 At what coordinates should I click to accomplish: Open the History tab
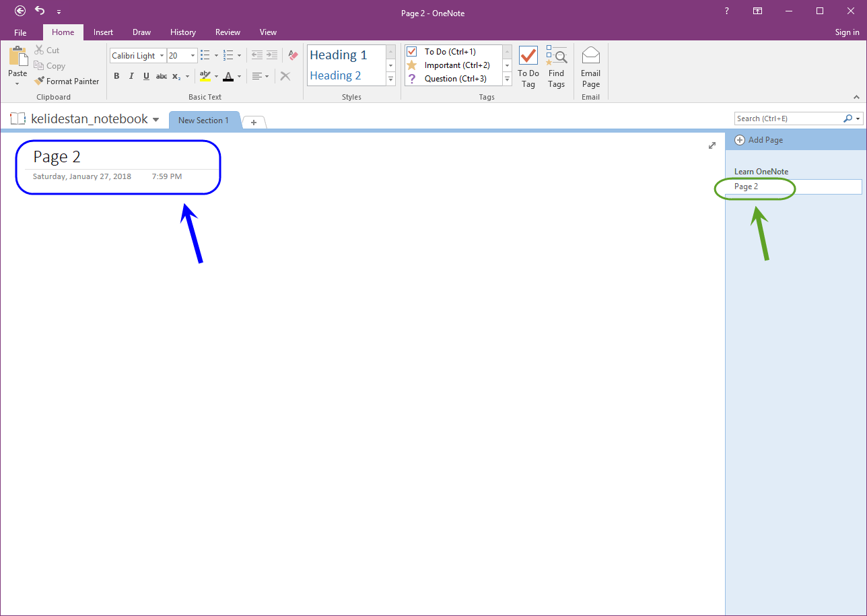pos(183,32)
